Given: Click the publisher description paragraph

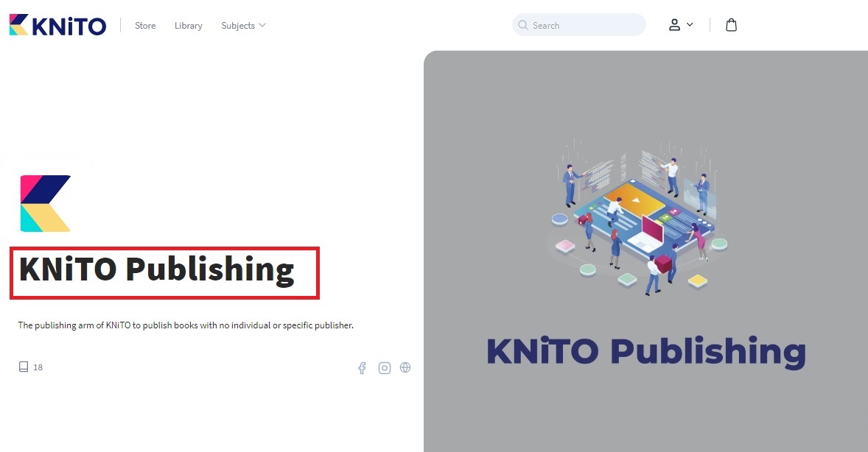Looking at the screenshot, I should [x=186, y=325].
